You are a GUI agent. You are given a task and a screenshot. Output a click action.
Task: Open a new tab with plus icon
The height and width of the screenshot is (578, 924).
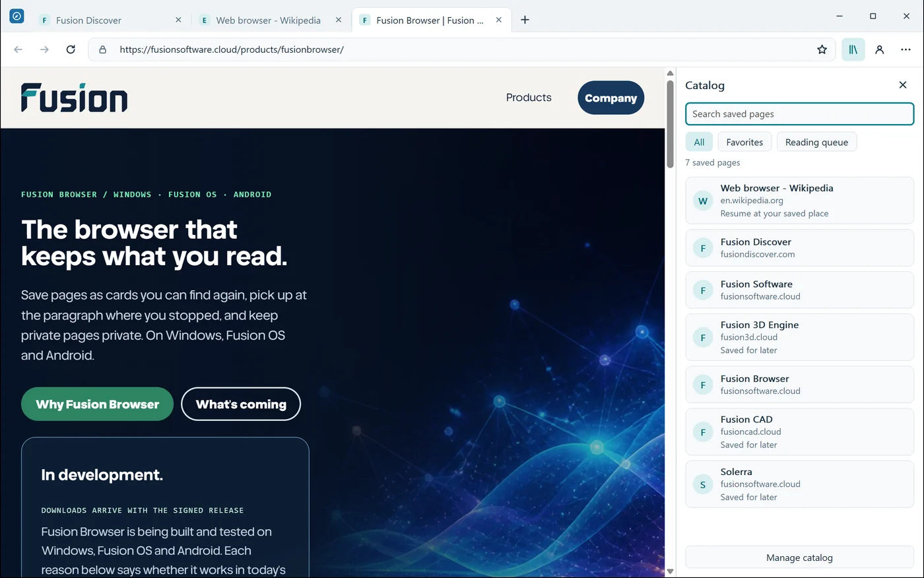(525, 20)
